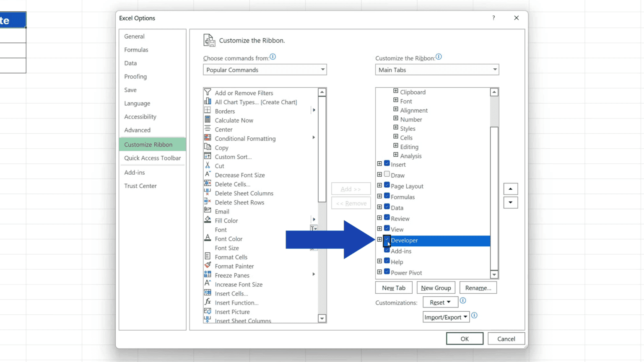Click the New Tab button

tap(394, 288)
